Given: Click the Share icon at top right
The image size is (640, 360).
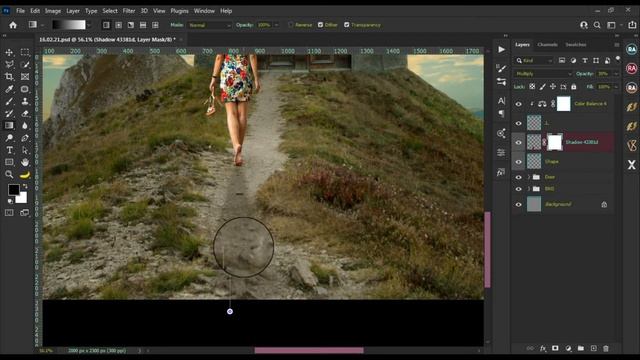Looking at the screenshot, I should point(632,25).
